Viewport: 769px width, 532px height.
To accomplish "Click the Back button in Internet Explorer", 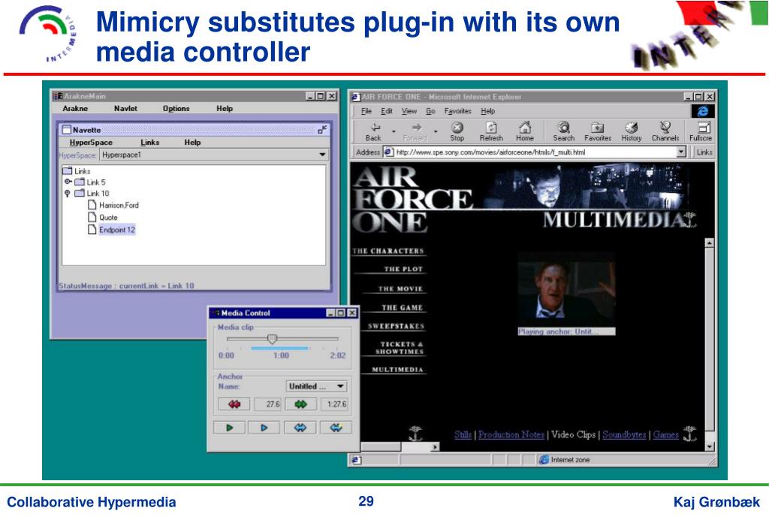I will click(374, 132).
